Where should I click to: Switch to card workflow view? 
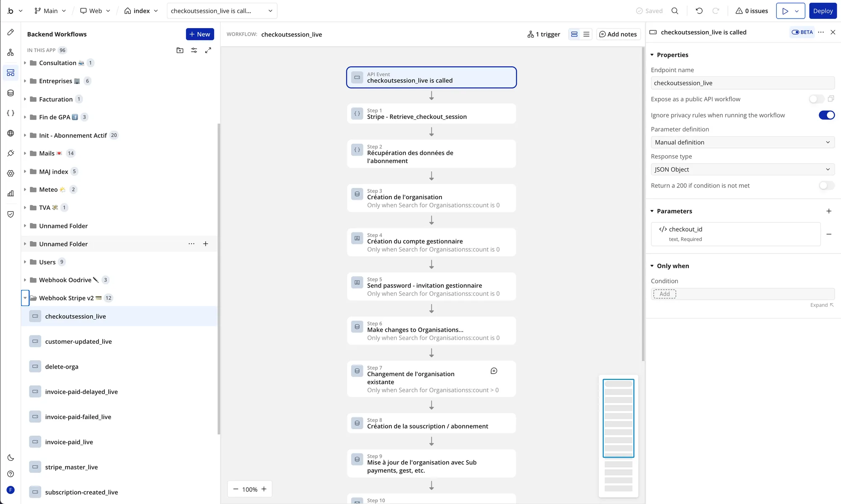[x=574, y=34]
